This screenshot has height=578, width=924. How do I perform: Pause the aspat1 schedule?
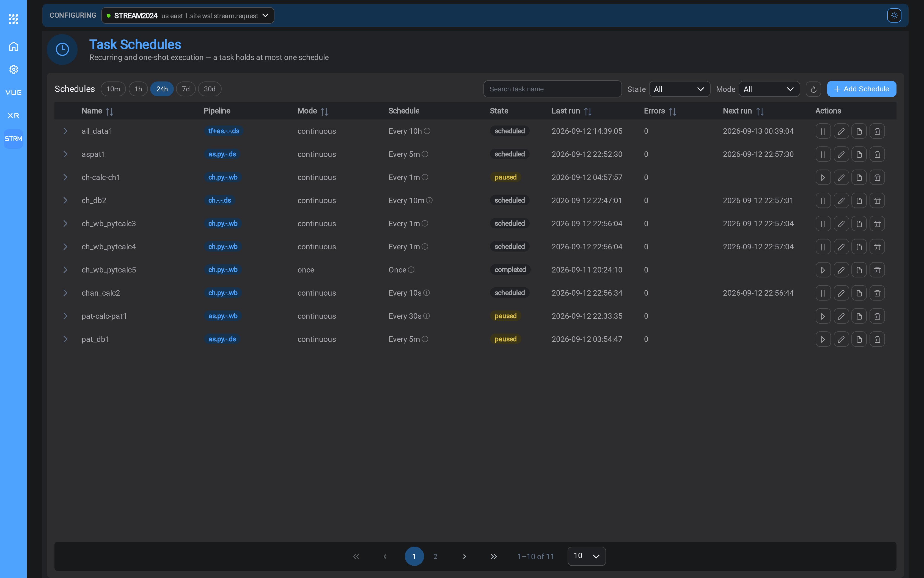coord(823,154)
